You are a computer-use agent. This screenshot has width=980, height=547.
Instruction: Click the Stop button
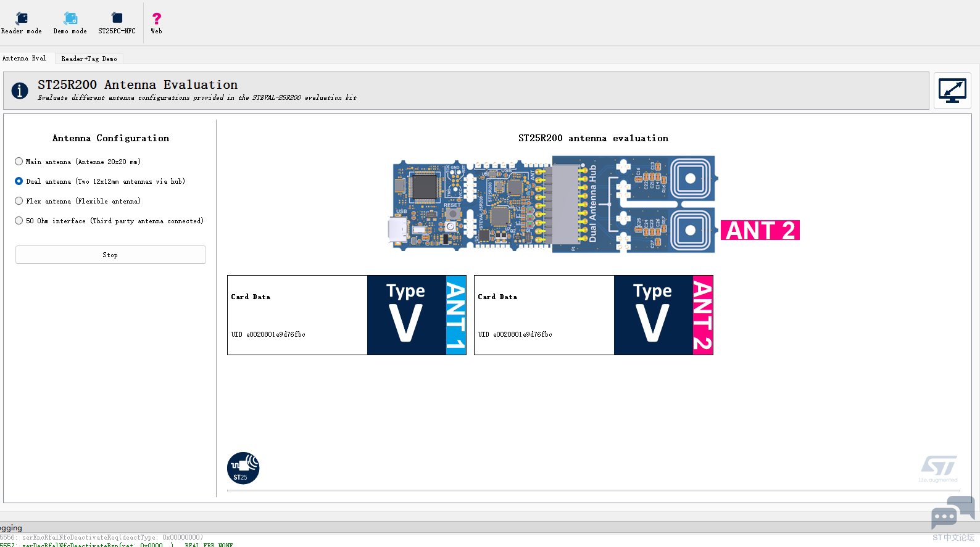coord(110,255)
